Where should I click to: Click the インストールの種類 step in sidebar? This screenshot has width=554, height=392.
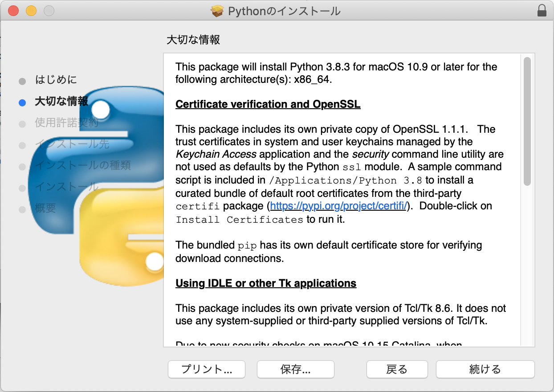tap(83, 166)
